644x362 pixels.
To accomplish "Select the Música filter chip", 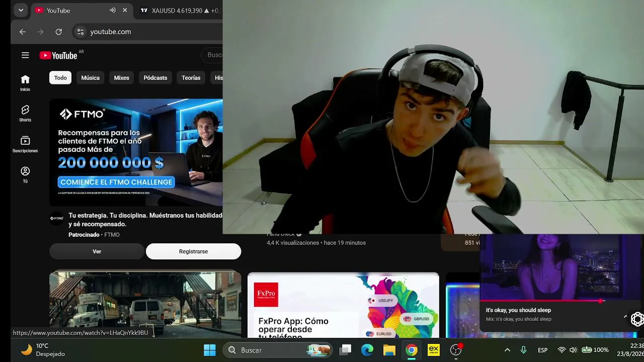I will pyautogui.click(x=91, y=78).
